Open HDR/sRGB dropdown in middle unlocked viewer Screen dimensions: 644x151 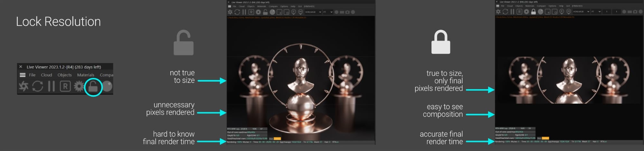(x=313, y=12)
